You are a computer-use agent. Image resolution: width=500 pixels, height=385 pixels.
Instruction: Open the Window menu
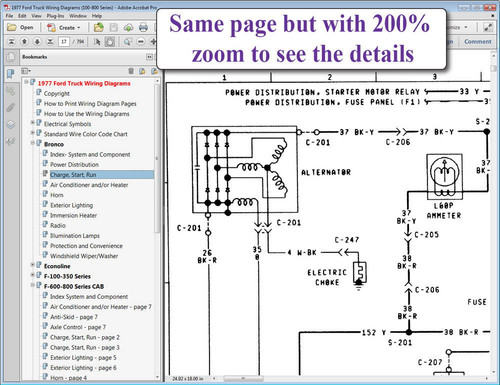coord(78,16)
